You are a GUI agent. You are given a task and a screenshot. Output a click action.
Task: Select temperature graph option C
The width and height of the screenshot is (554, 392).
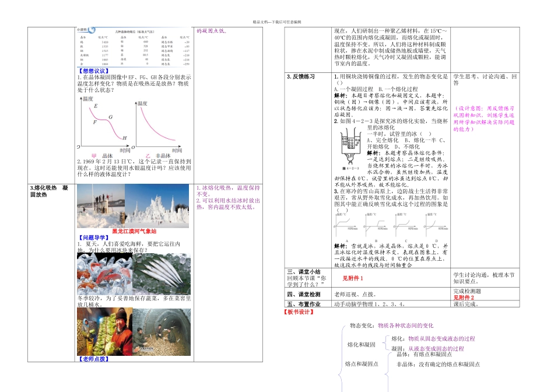tap(406, 228)
